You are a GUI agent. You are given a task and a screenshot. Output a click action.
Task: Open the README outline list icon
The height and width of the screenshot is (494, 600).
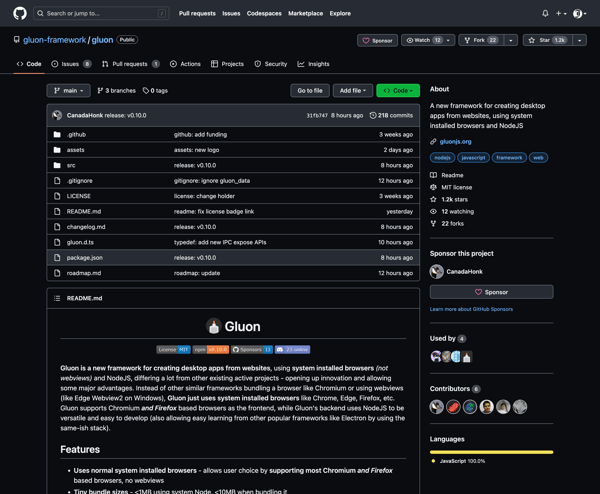coord(57,298)
